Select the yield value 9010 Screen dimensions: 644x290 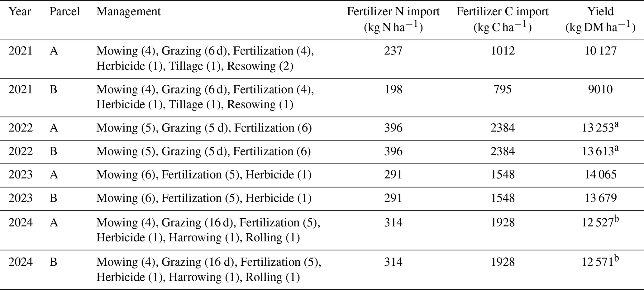coord(600,90)
